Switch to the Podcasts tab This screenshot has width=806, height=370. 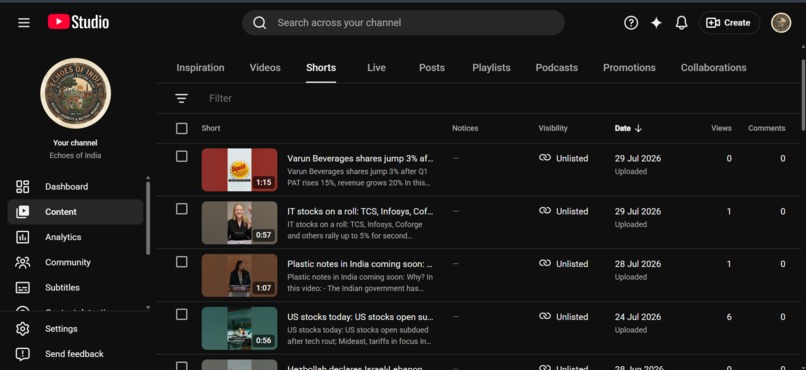(557, 68)
